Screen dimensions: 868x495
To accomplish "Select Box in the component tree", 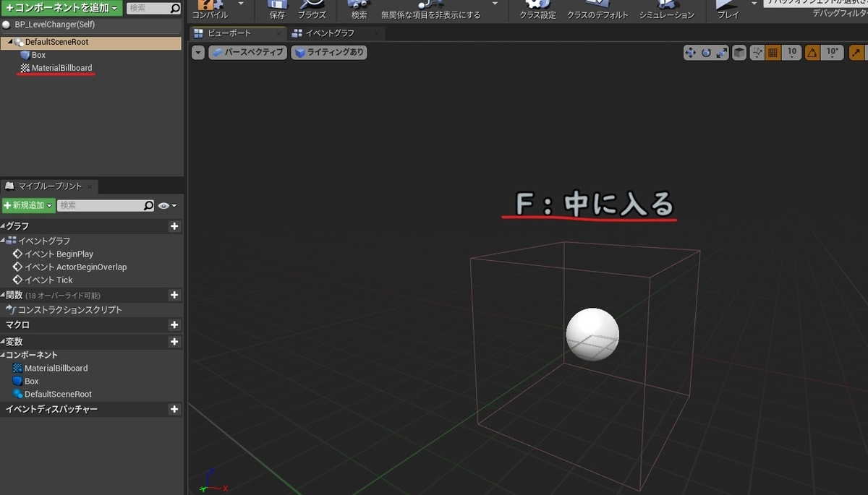I will (x=38, y=55).
